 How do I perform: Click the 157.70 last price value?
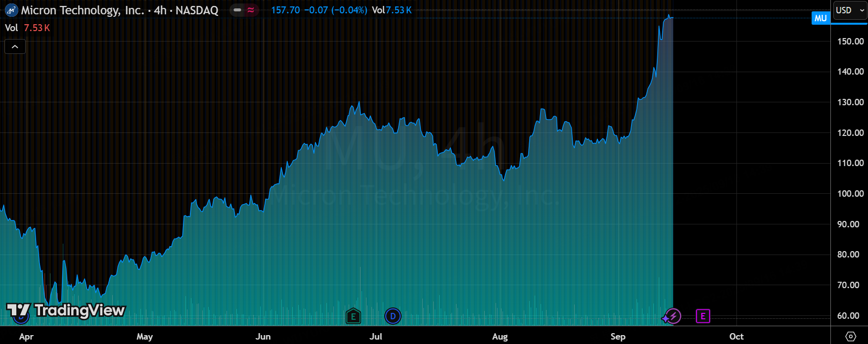pyautogui.click(x=285, y=10)
